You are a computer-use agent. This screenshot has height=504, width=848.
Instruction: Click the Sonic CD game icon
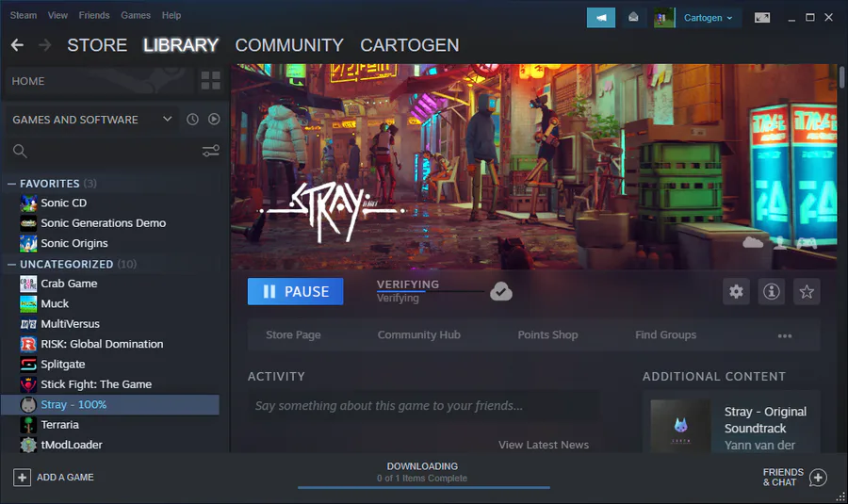(x=28, y=203)
